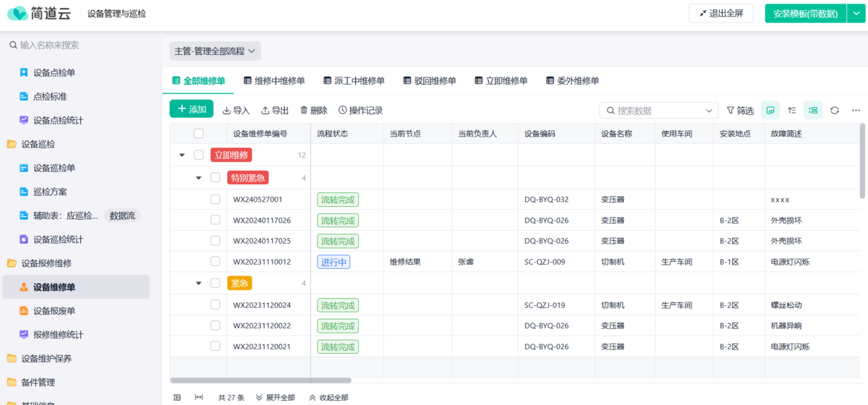Open 设备巡检单 form in sidebar
The height and width of the screenshot is (405, 868).
[48, 168]
